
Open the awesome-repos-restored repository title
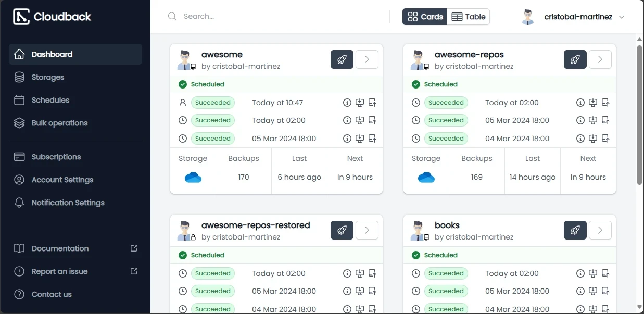click(256, 225)
